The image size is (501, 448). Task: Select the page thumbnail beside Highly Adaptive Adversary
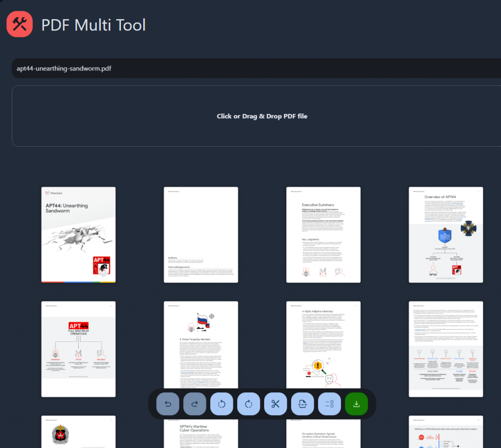446,349
